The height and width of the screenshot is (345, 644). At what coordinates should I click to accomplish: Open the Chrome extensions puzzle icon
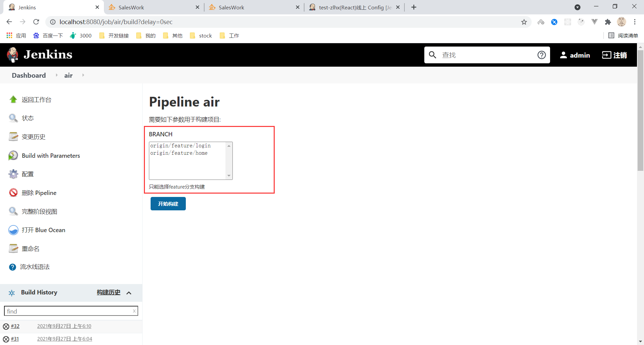point(608,22)
